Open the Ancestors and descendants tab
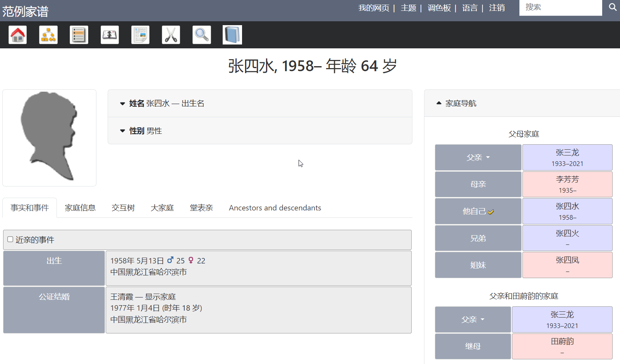This screenshot has width=620, height=364. click(275, 208)
